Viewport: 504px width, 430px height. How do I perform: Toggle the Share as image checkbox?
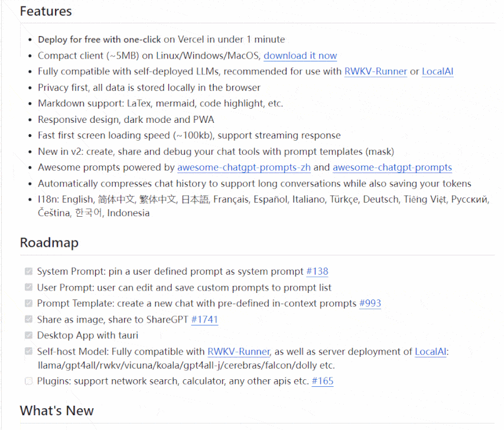click(28, 319)
